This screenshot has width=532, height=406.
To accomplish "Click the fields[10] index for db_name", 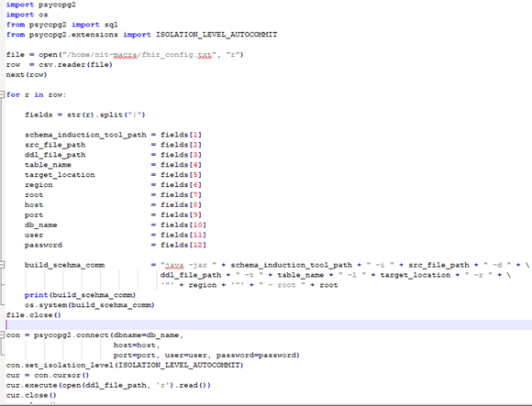I will pyautogui.click(x=183, y=225).
